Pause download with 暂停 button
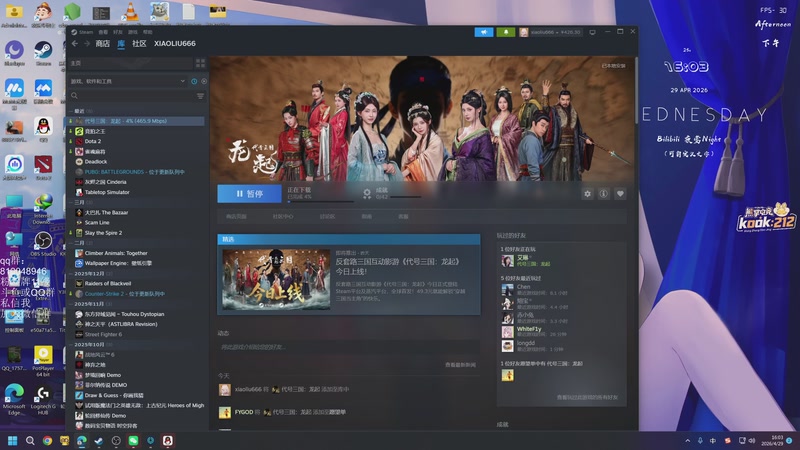 249,194
